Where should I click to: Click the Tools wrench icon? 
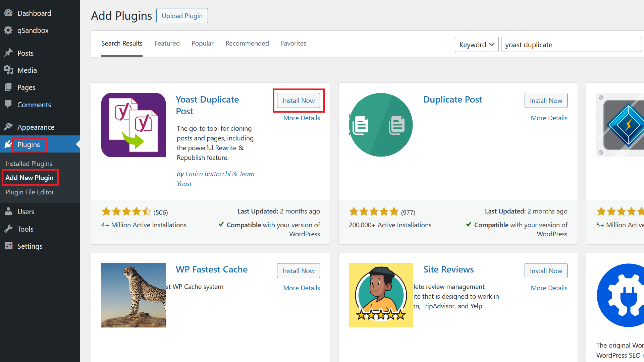coord(8,229)
